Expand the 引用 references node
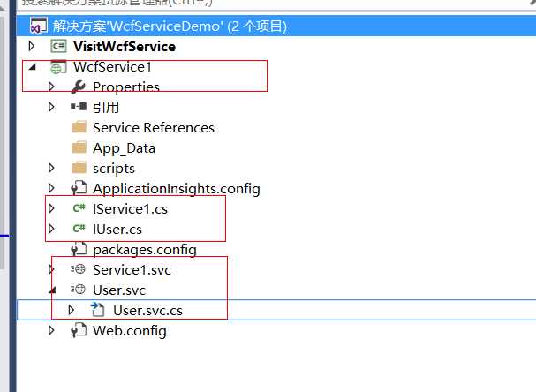536x392 pixels. (51, 107)
